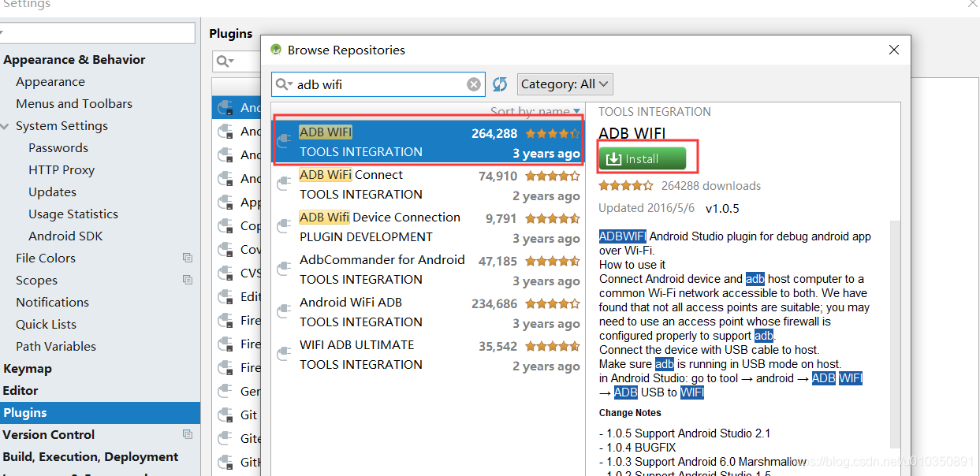Install the ADB WIFI plugin
This screenshot has height=476, width=980.
pyautogui.click(x=642, y=158)
